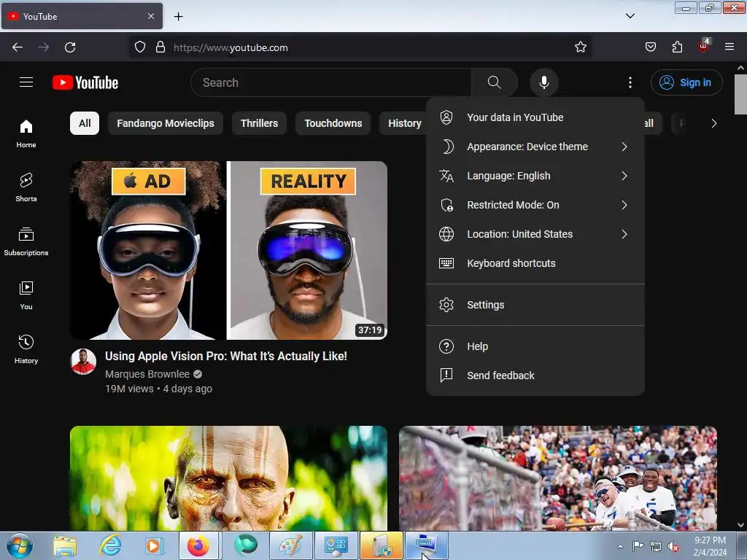This screenshot has height=560, width=747.
Task: Click the search magnifier button
Action: (x=494, y=82)
